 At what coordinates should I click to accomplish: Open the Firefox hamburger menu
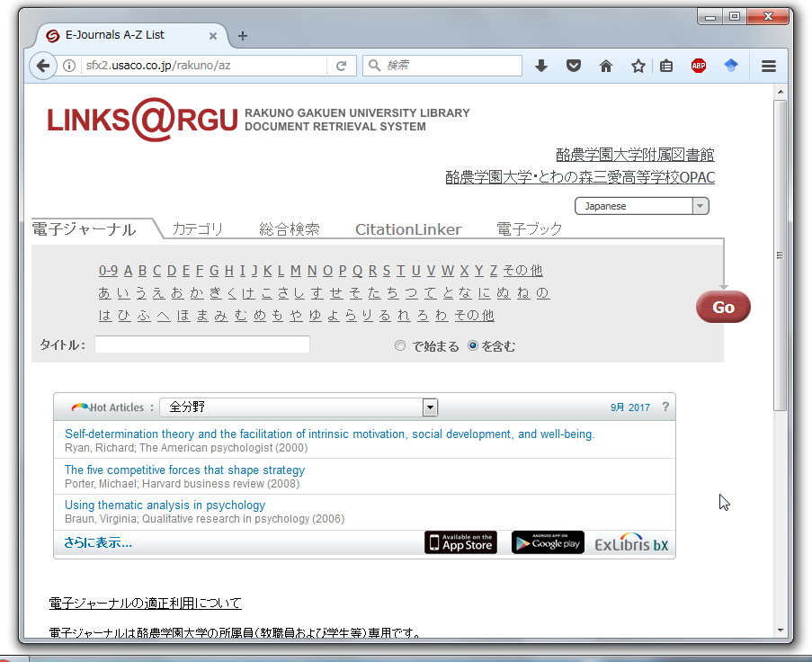(769, 66)
